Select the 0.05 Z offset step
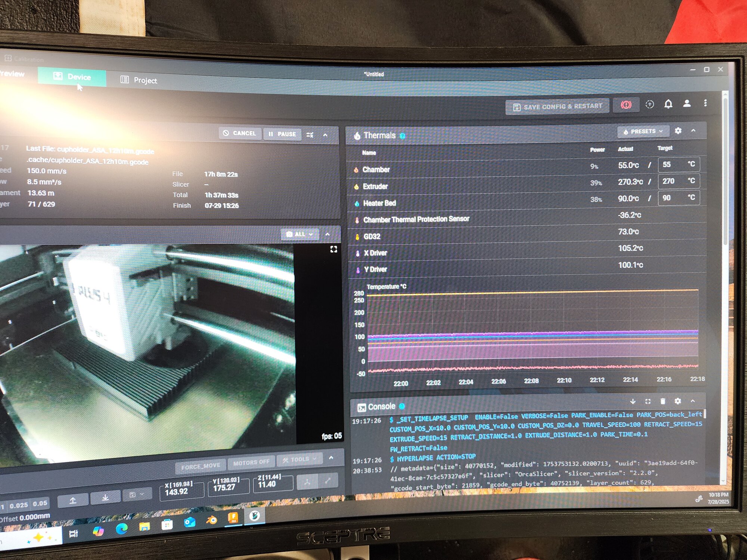The image size is (747, 560). (40, 503)
